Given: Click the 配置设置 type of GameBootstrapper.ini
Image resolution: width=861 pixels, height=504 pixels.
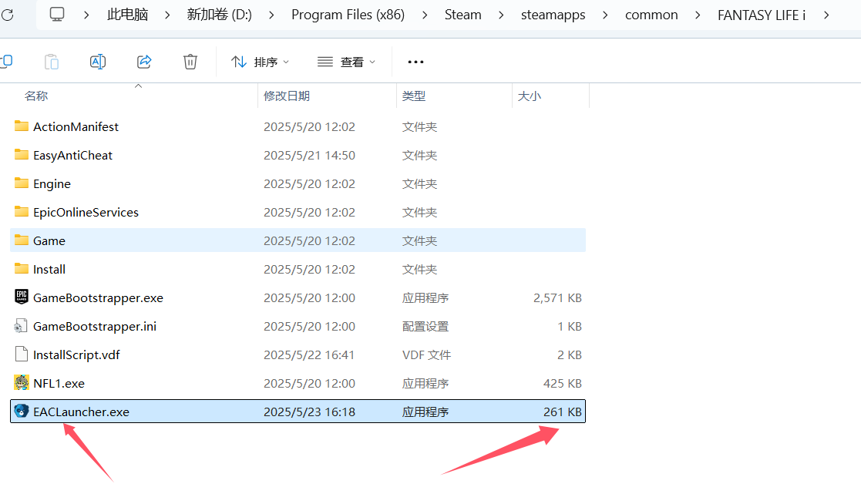Looking at the screenshot, I should 425,327.
